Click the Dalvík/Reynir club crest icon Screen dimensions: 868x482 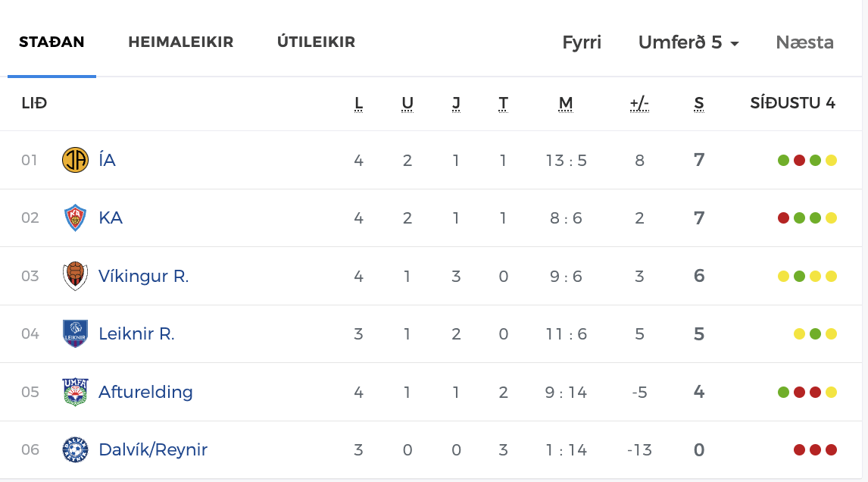(75, 450)
